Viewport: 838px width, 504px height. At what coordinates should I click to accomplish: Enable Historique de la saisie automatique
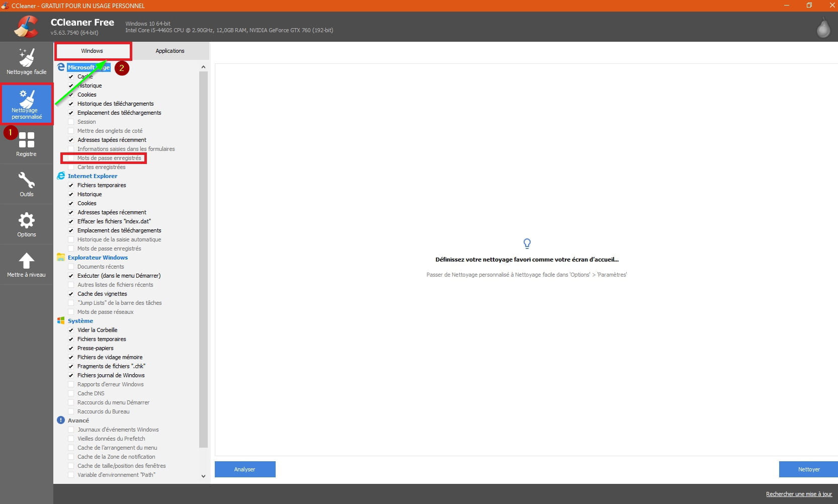click(71, 239)
